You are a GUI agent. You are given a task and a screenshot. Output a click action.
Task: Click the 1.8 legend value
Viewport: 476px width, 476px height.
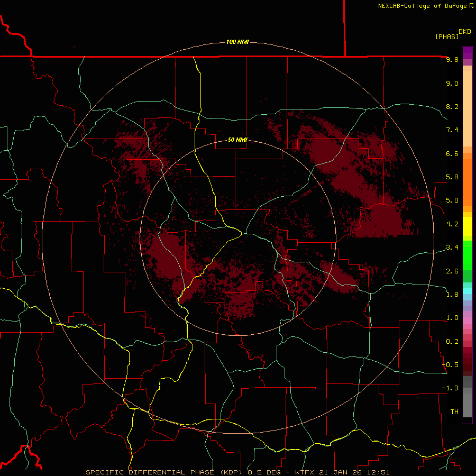(x=452, y=295)
